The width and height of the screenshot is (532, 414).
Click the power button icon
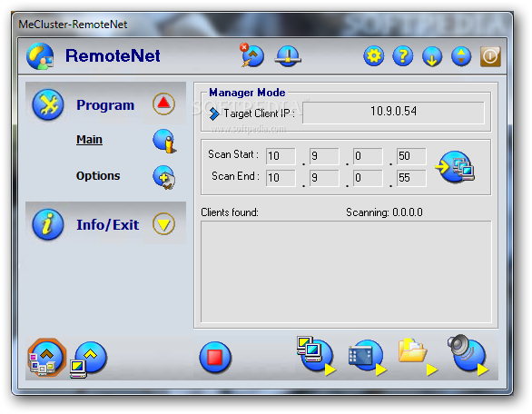[x=490, y=56]
